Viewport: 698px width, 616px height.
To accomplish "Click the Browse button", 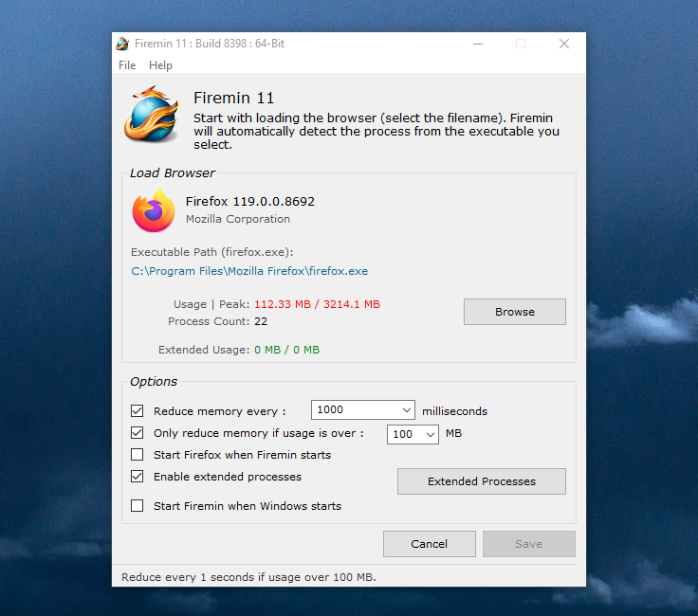I will (515, 312).
